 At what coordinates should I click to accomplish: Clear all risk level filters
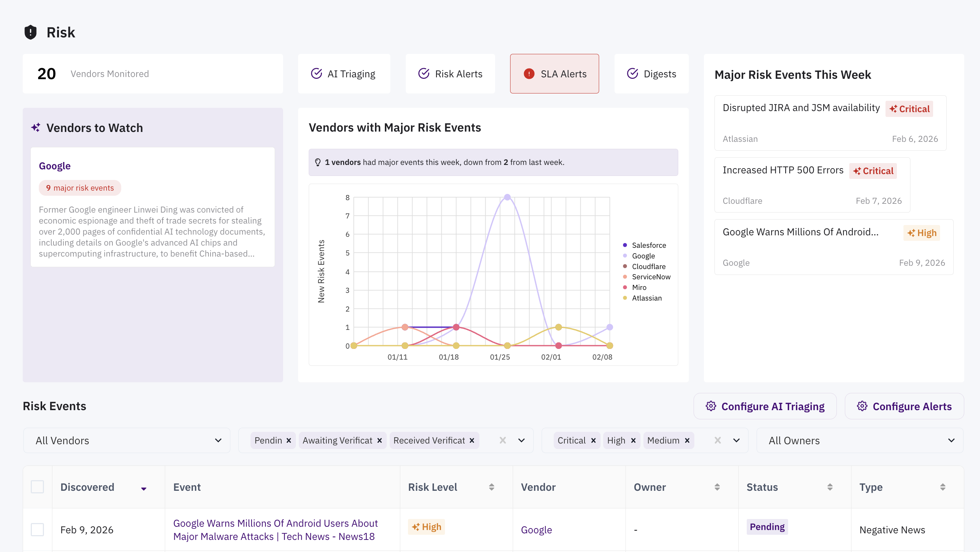coord(717,441)
